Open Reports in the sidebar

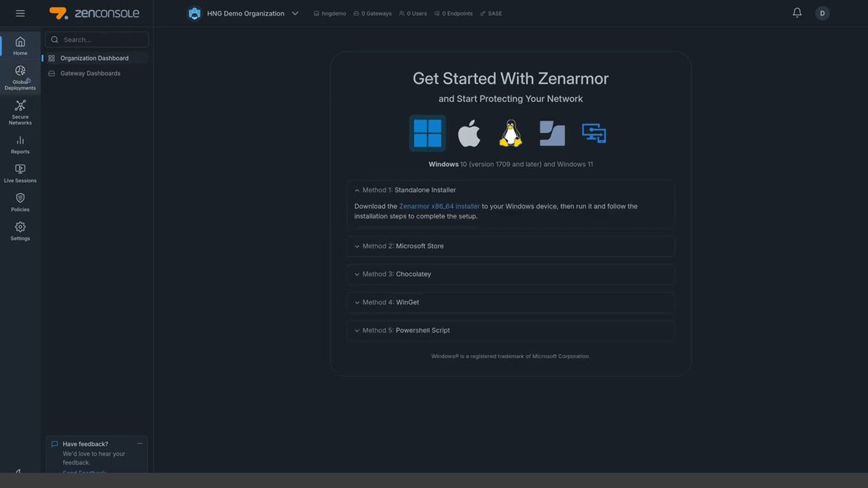(20, 145)
